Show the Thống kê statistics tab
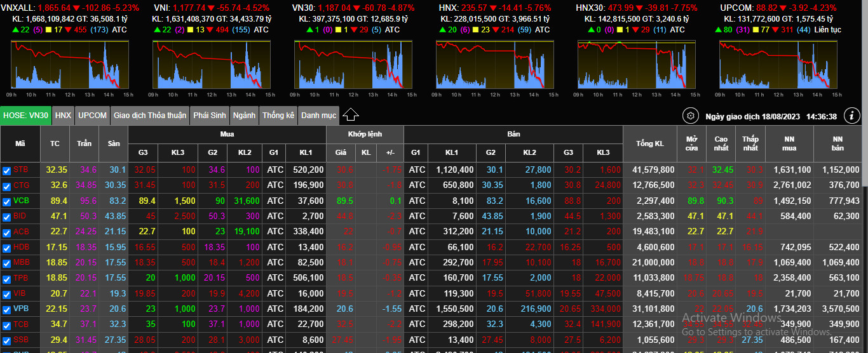 click(x=278, y=116)
